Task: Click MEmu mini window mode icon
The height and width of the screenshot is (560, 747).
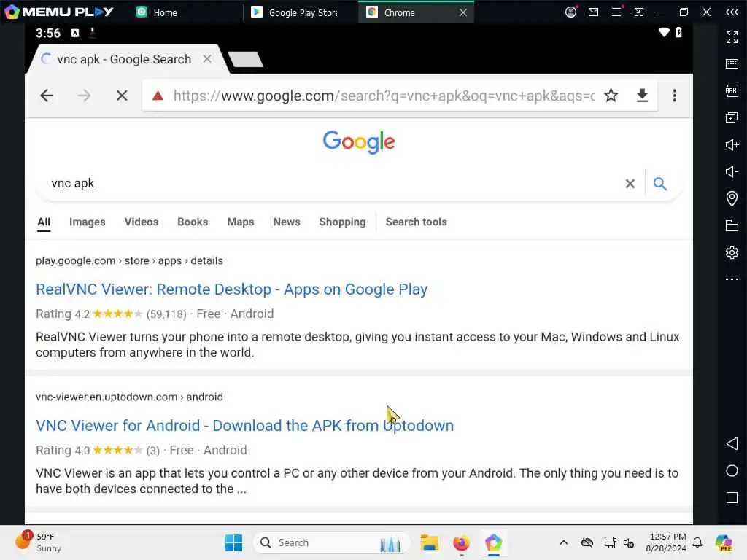Action: click(x=639, y=12)
